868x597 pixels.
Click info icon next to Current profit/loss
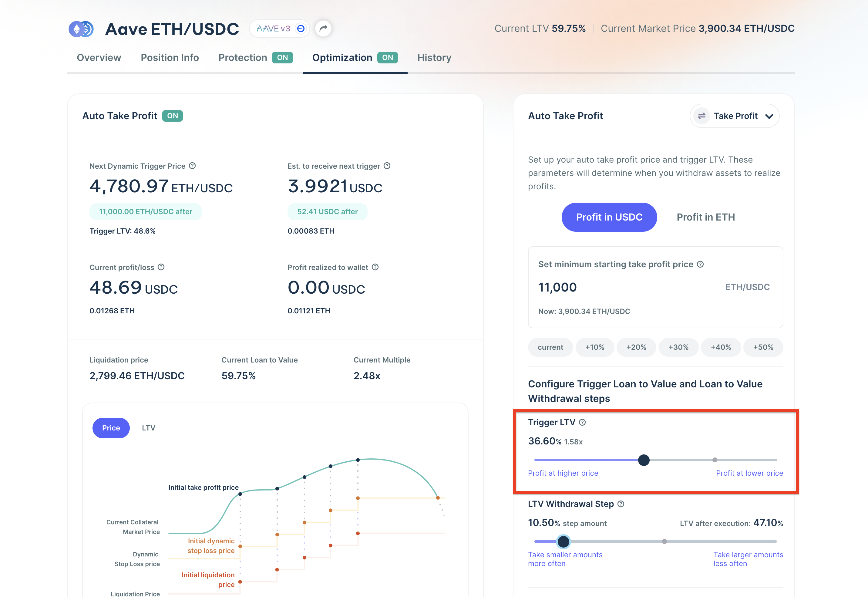[x=161, y=267]
